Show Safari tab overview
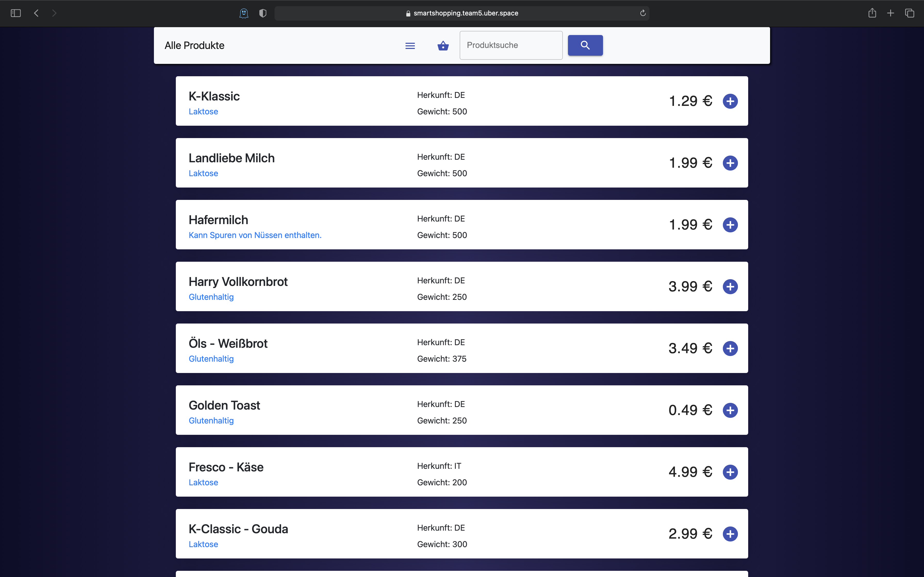 [910, 13]
